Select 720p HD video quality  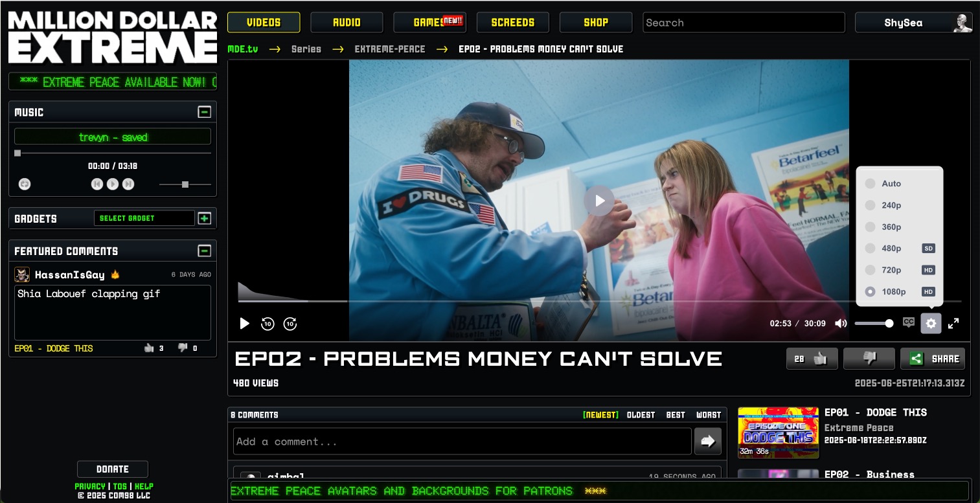click(900, 270)
